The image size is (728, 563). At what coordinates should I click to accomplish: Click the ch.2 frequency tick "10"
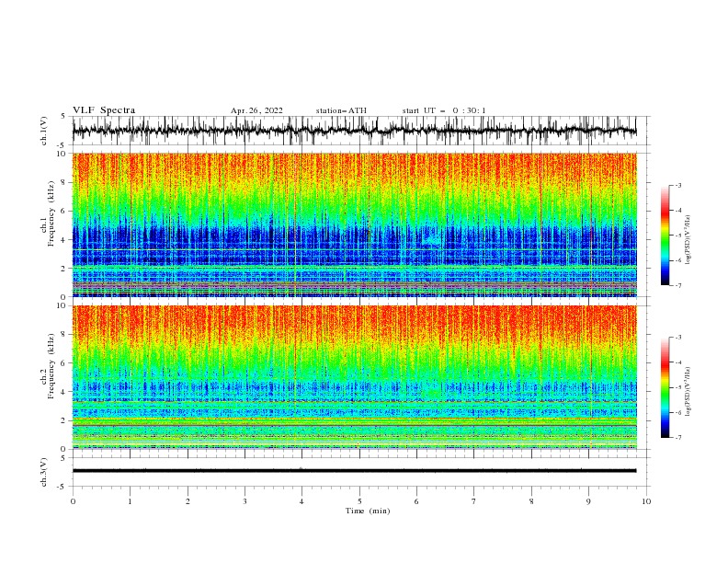click(62, 305)
